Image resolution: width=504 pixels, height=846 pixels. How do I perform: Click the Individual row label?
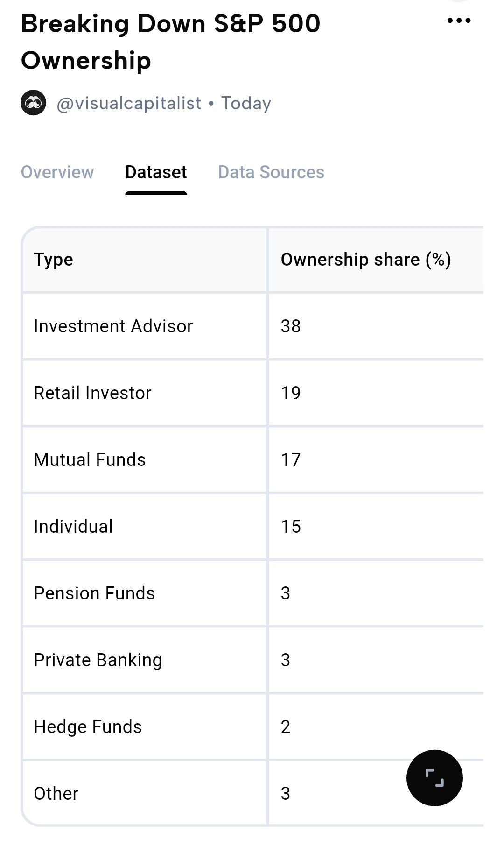(x=73, y=527)
